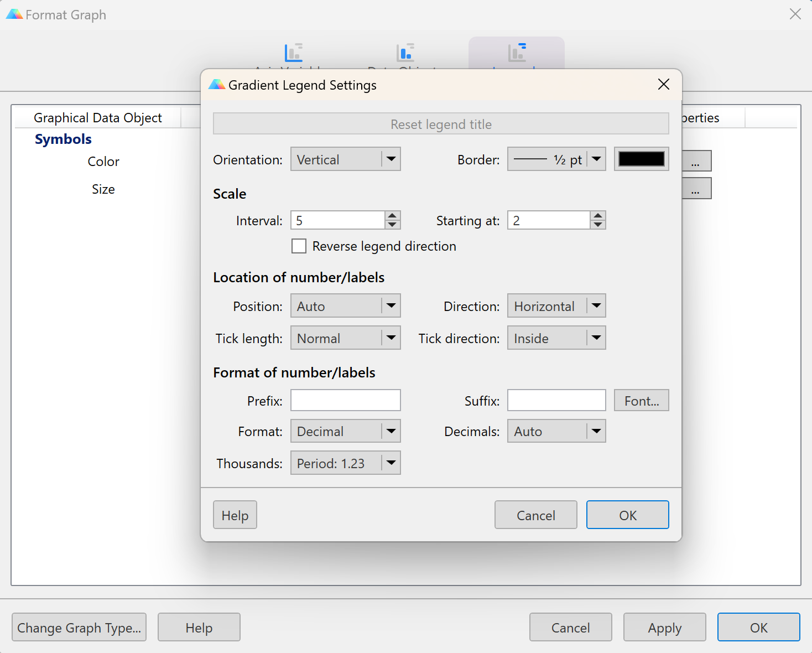Open the ellipsis button for Size row

[696, 189]
